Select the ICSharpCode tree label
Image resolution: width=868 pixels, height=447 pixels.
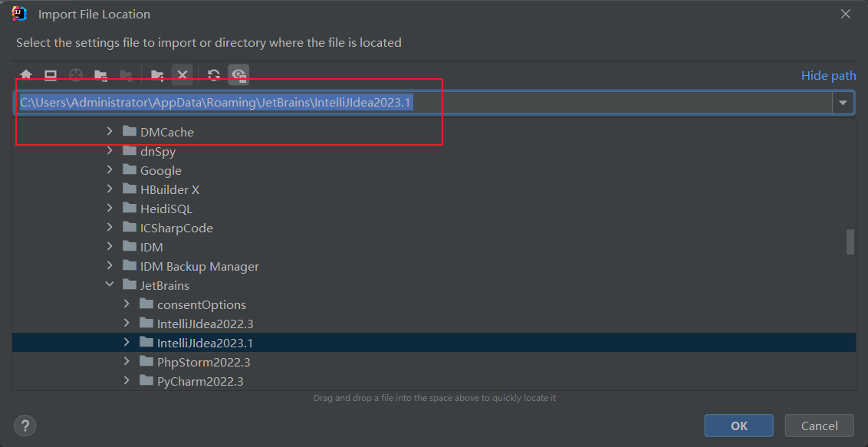coord(176,228)
